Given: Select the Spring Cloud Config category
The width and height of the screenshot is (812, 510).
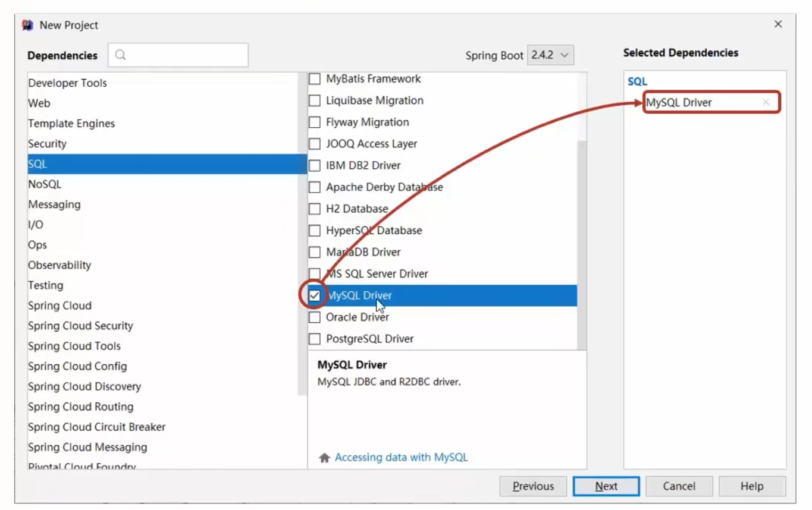Looking at the screenshot, I should coord(167,366).
